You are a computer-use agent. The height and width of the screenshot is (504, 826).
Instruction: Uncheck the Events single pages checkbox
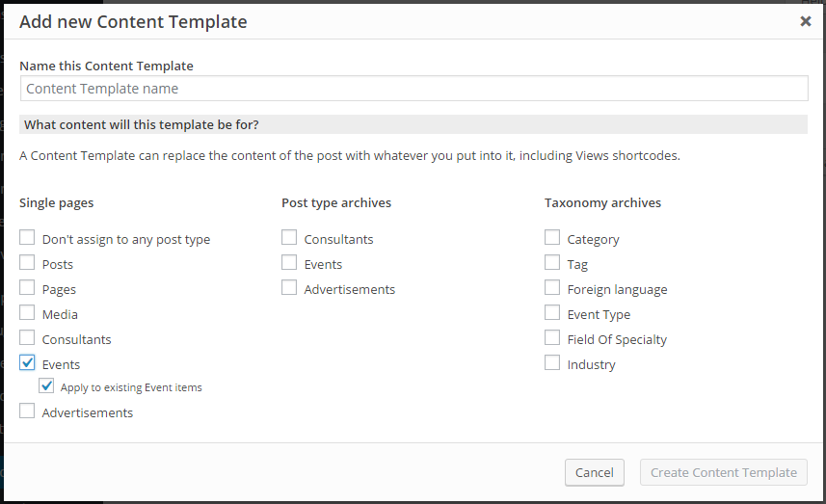27,363
